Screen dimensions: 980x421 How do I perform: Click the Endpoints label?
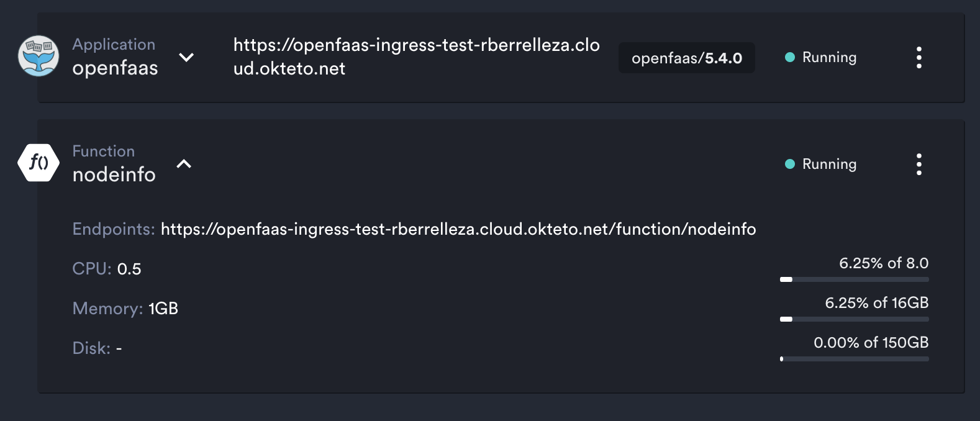click(114, 229)
